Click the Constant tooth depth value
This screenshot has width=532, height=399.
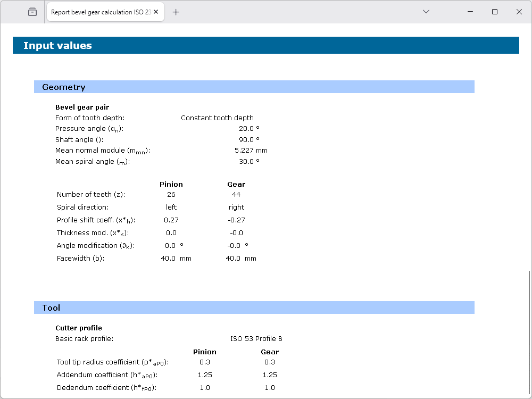click(217, 118)
